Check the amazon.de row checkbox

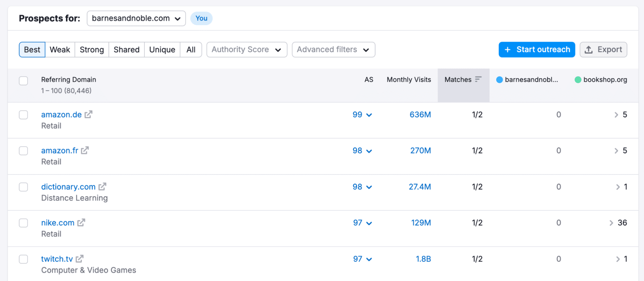(x=24, y=115)
